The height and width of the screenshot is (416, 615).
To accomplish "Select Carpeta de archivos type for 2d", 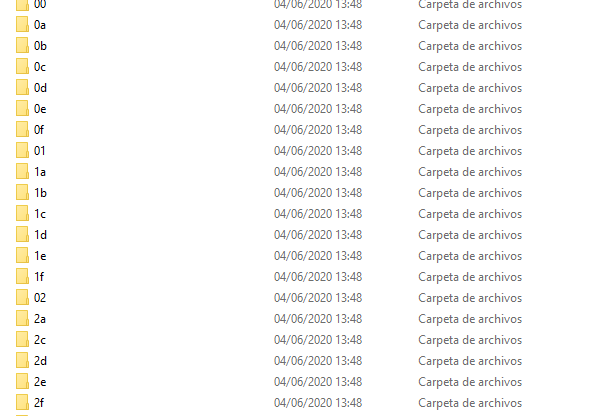I will [x=470, y=361].
